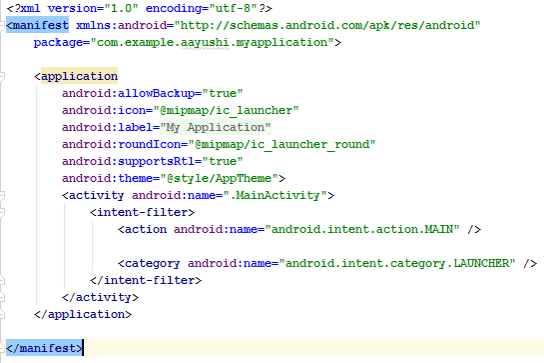Click the android:icon attribute name
This screenshot has height=363, width=544.
click(104, 110)
